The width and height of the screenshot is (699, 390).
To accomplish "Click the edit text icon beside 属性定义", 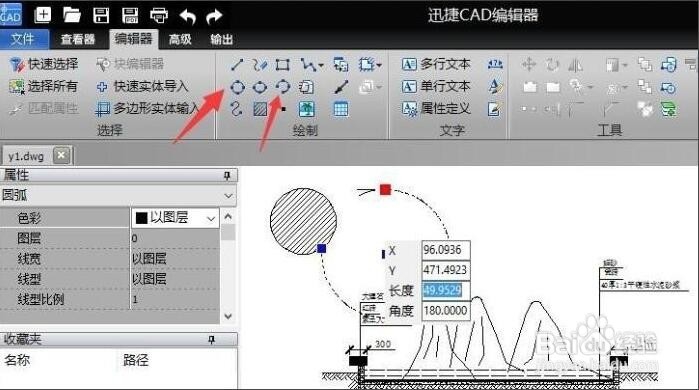I will point(495,108).
